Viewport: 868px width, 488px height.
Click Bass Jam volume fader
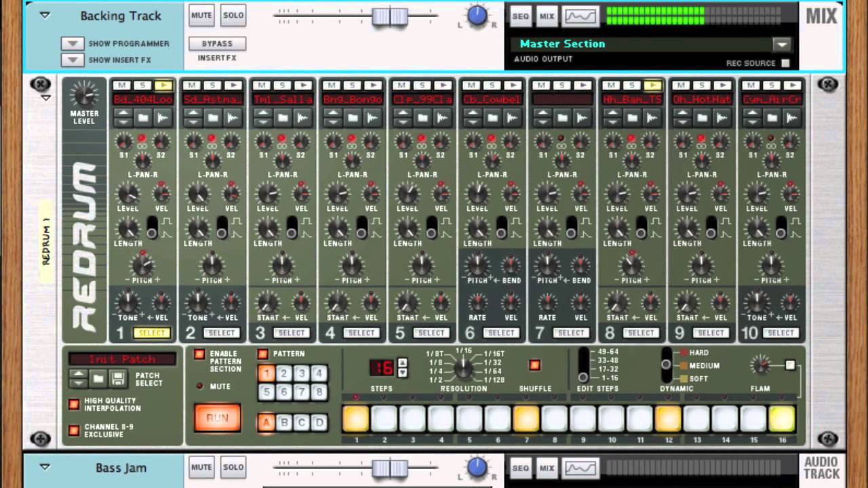pos(390,468)
